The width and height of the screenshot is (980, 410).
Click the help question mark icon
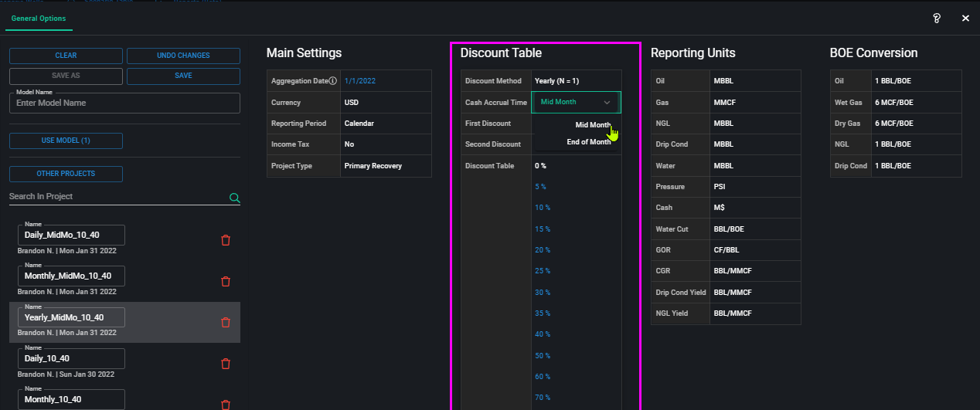[x=937, y=18]
